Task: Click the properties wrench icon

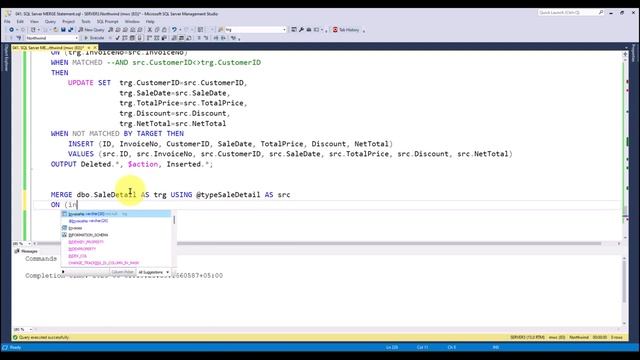Action: pos(301,30)
